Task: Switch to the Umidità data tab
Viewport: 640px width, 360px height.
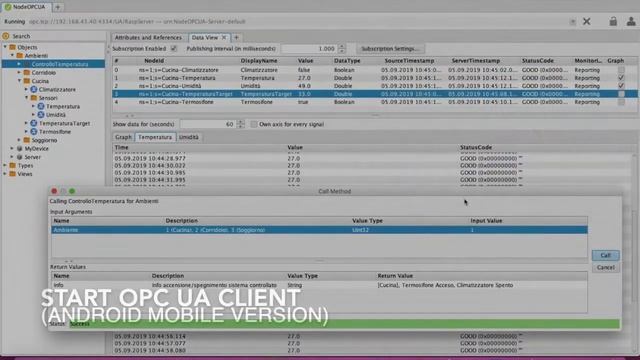Action: tap(189, 137)
